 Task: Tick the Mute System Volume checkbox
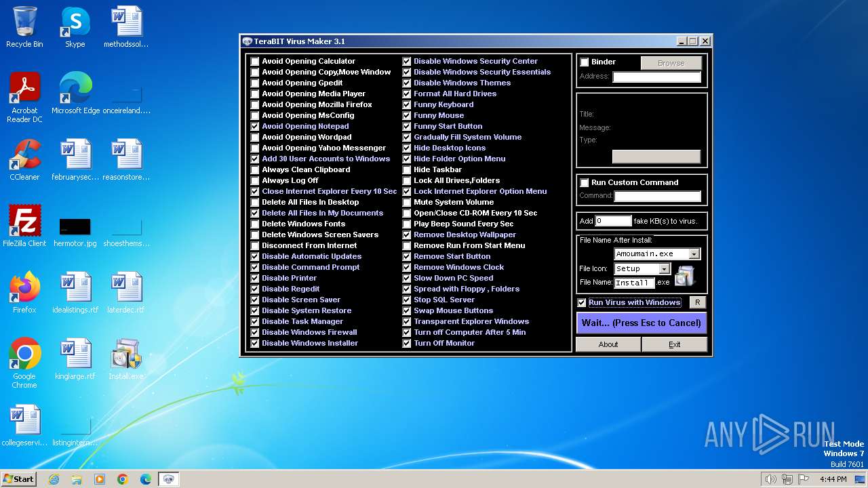(x=407, y=202)
